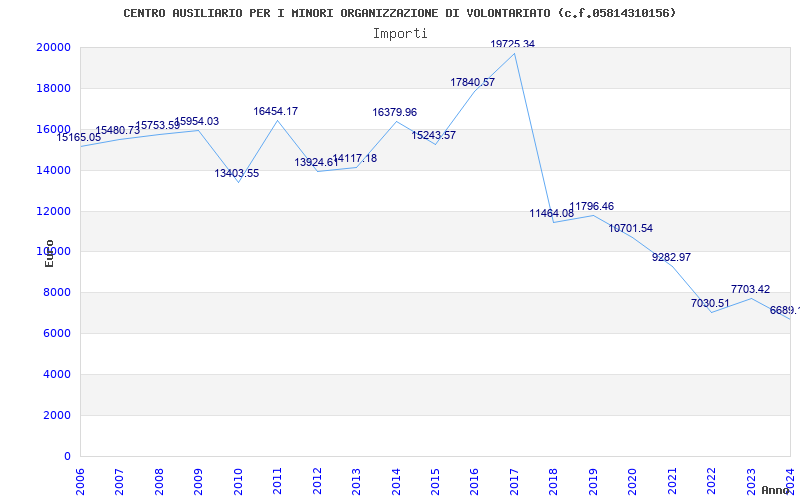This screenshot has width=800, height=500.
Task: Select data label 16379.96
Action: coord(395,113)
